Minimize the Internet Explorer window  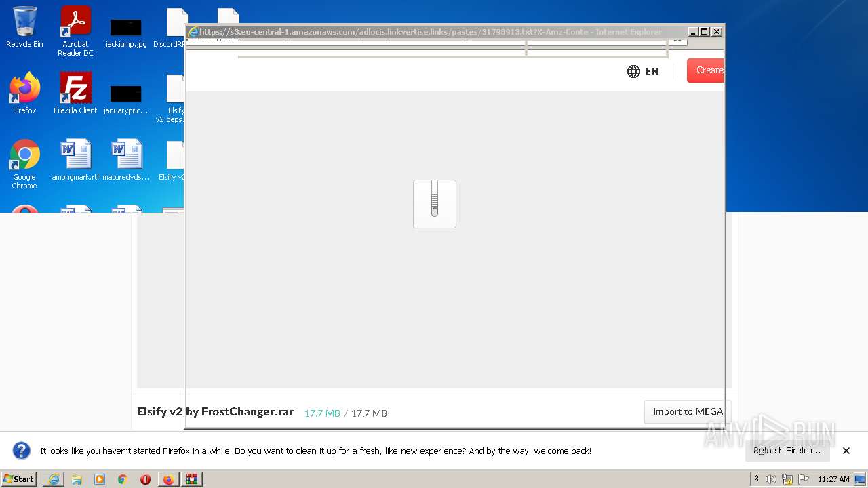pos(693,31)
